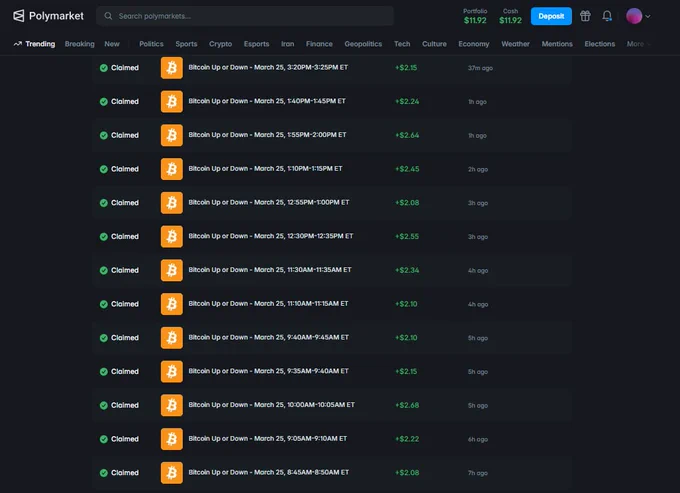Click Bitcoin icon for 12:55PM-1:00PM market

pos(172,203)
